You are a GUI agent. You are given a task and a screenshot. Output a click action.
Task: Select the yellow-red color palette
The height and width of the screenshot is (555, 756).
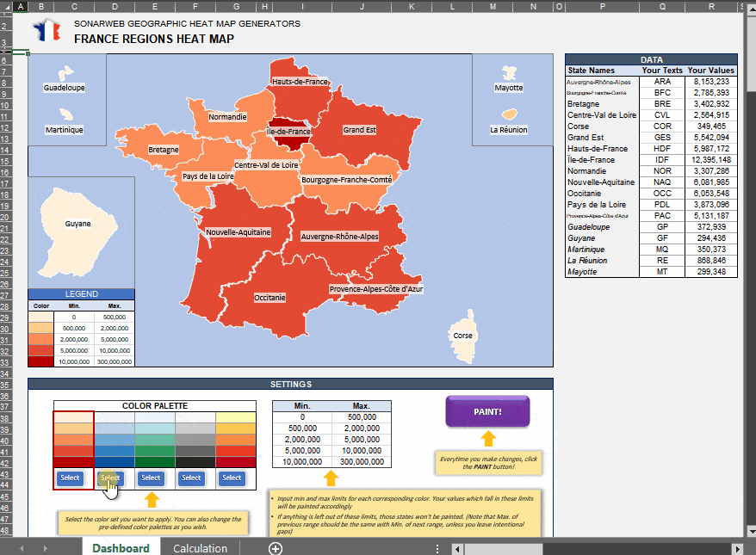pyautogui.click(x=232, y=478)
